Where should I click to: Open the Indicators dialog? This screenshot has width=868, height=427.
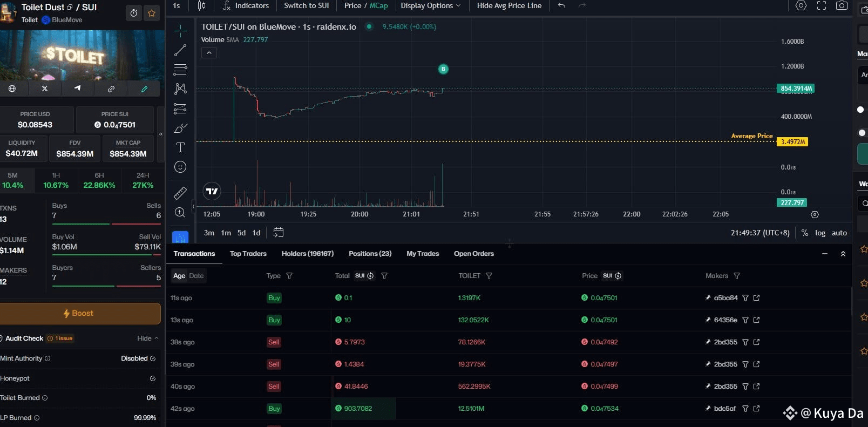point(246,5)
